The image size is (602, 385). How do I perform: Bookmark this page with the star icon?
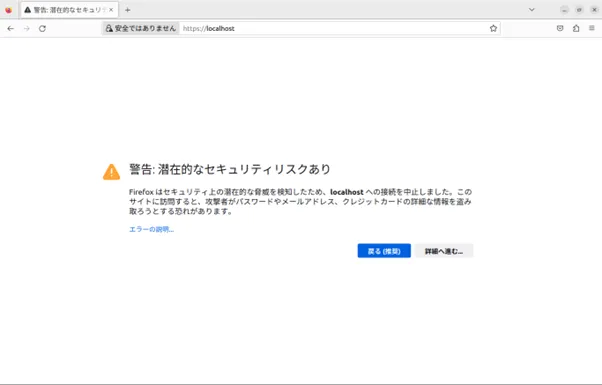coord(493,28)
